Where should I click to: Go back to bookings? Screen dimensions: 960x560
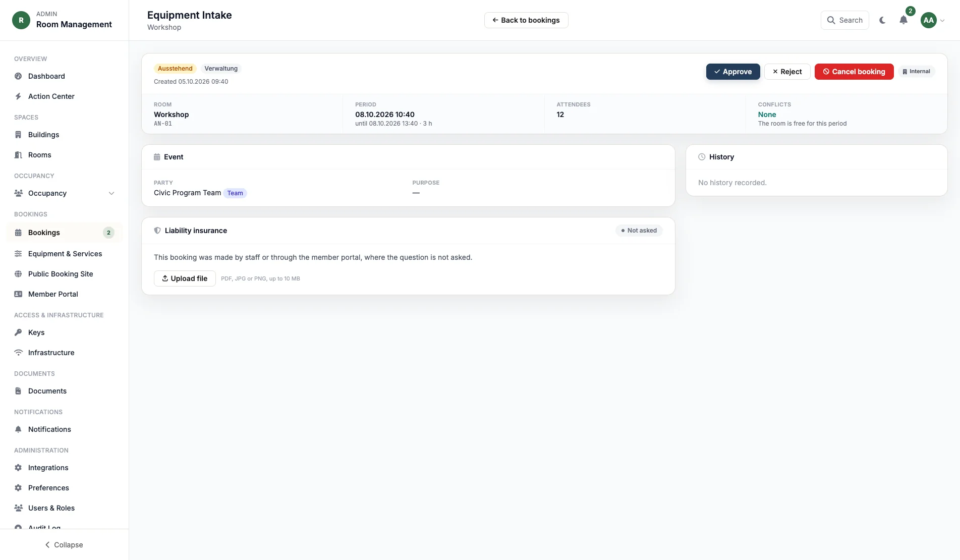[526, 20]
